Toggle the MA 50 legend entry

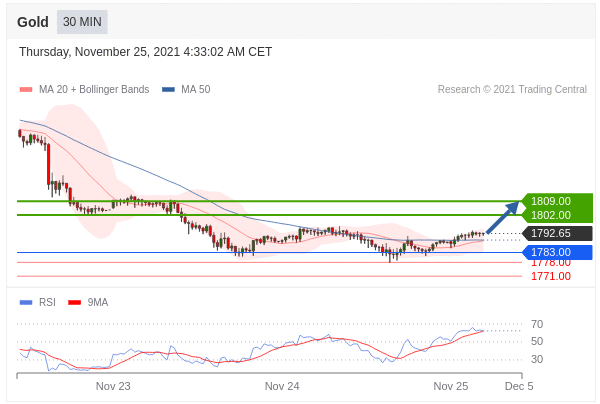195,90
